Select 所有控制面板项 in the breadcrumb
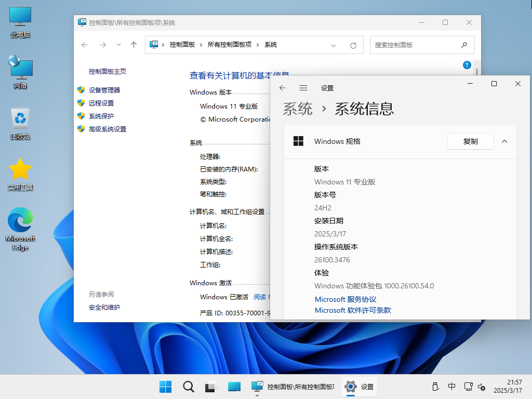The image size is (532, 399). coord(230,45)
